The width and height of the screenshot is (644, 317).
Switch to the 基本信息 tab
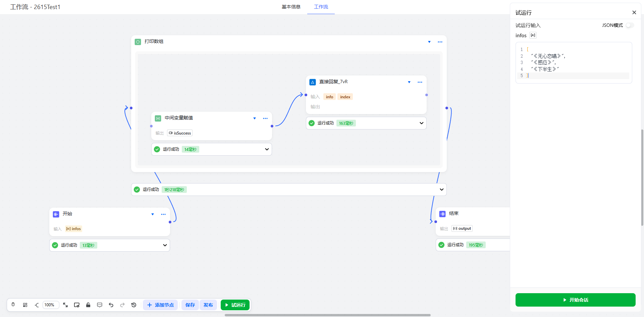coord(291,7)
